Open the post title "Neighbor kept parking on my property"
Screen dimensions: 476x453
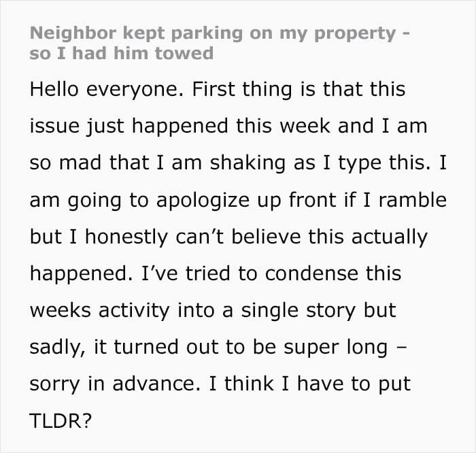tap(213, 34)
